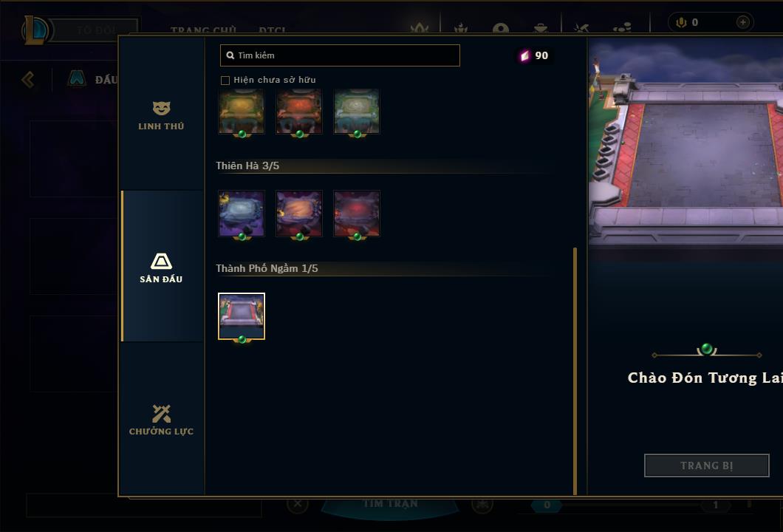The height and width of the screenshot is (532, 783).
Task: Click the League of Legends logo icon
Action: [x=35, y=30]
